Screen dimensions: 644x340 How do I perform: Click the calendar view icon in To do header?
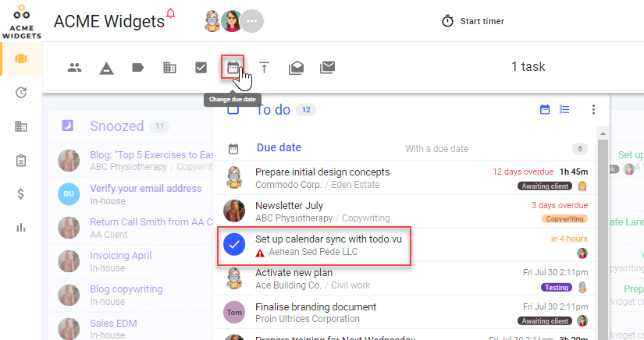coord(545,109)
